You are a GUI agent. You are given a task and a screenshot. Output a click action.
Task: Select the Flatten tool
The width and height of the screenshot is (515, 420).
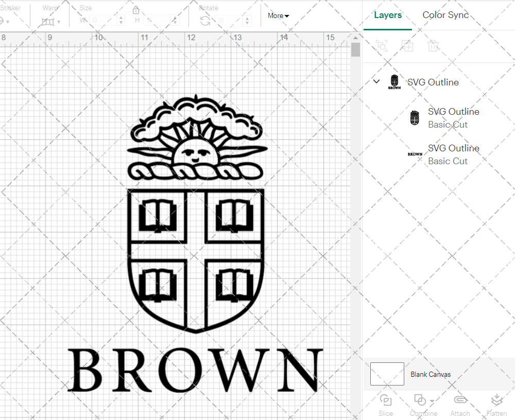coord(496,404)
